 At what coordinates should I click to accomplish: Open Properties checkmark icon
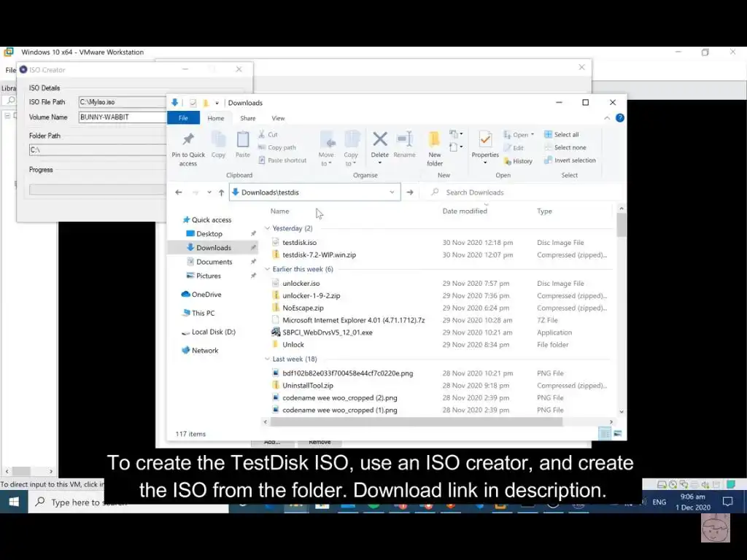tap(485, 139)
